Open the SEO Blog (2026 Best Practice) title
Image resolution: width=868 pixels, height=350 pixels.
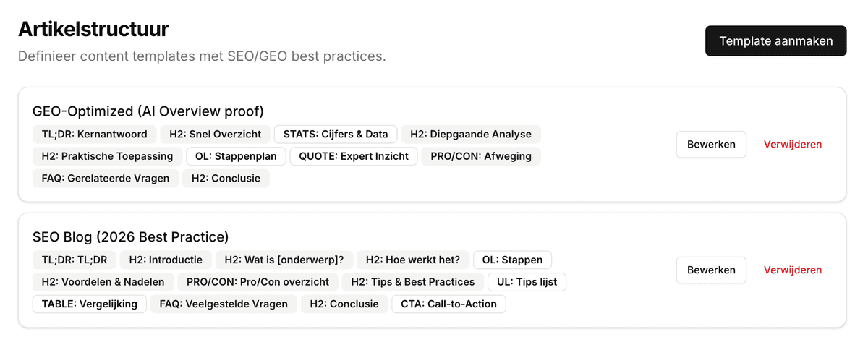coord(130,237)
